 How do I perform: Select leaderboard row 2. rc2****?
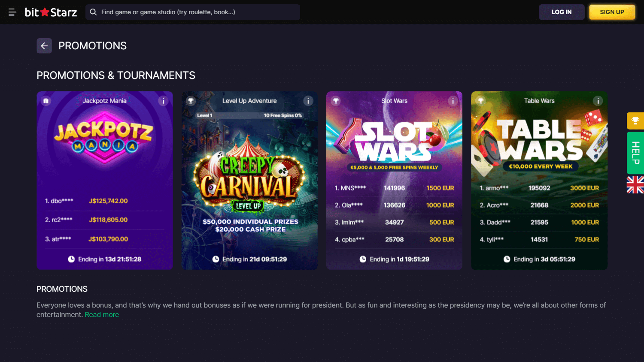point(104,220)
